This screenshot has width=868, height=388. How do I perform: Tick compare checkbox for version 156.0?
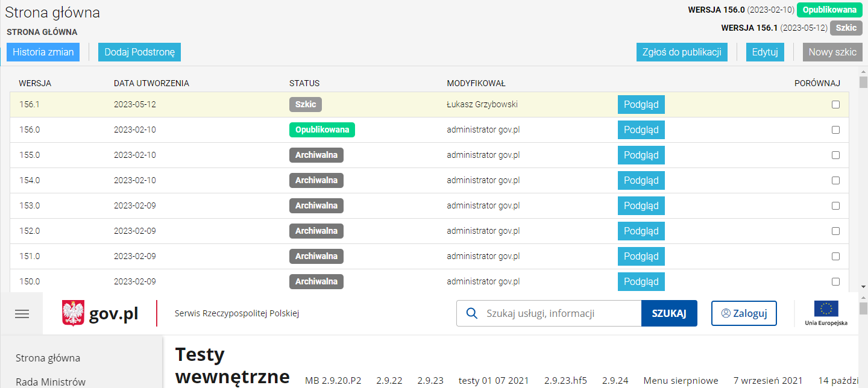(835, 130)
